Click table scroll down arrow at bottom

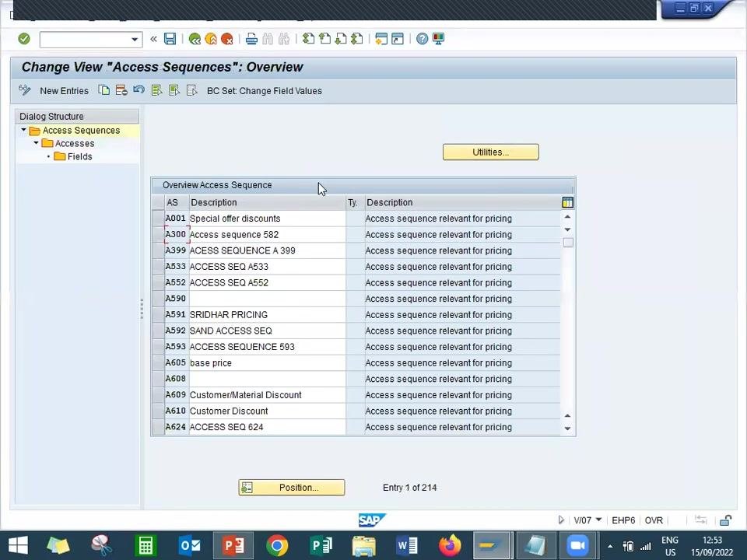click(x=567, y=429)
